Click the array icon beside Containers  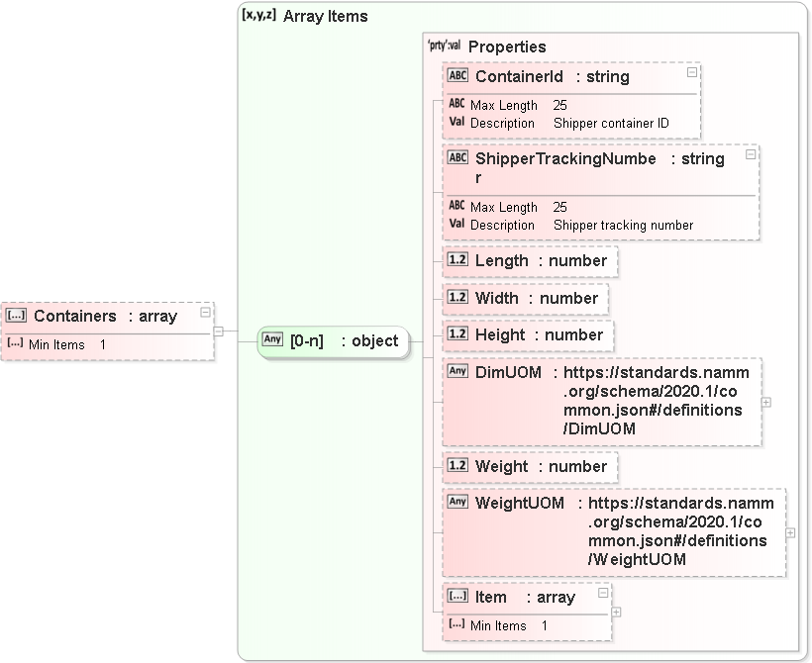(16, 316)
